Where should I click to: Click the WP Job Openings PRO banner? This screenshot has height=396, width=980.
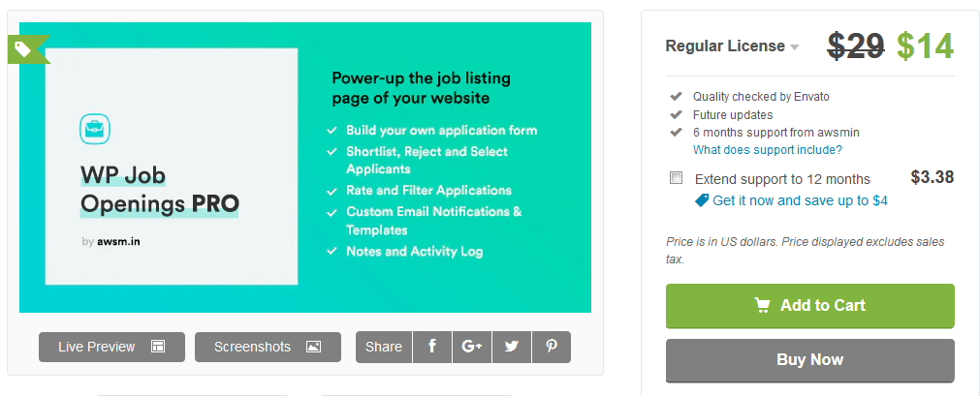click(x=305, y=168)
